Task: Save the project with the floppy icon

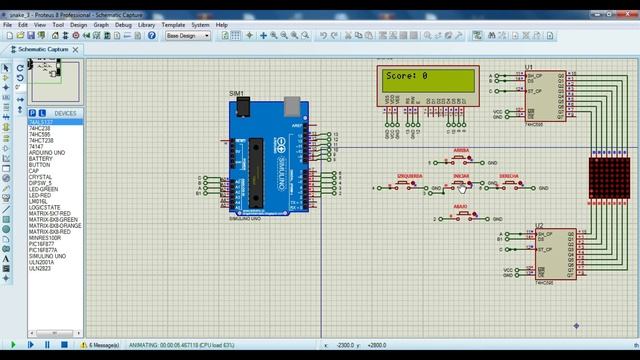Action: coord(31,36)
